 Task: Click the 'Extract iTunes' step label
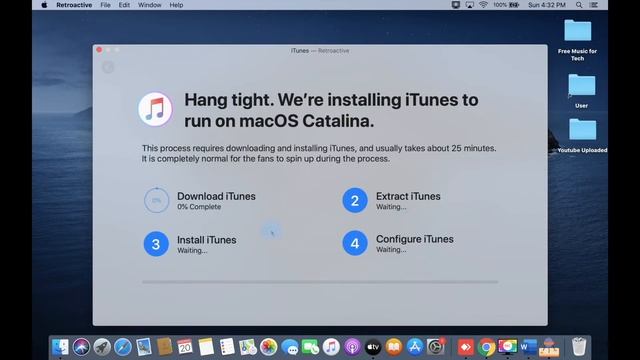[x=408, y=196]
